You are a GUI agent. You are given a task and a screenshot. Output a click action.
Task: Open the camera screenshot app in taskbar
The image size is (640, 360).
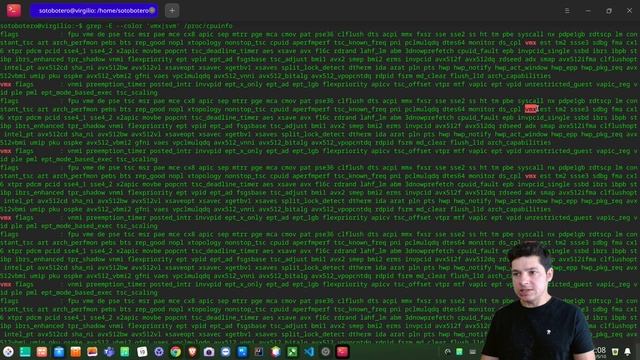209,352
